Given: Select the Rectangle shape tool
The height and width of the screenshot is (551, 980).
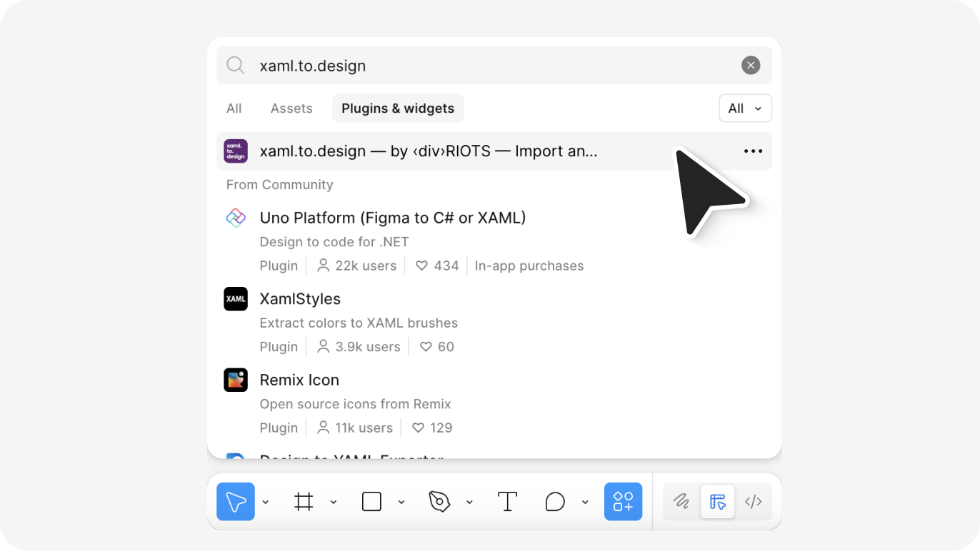Looking at the screenshot, I should pyautogui.click(x=371, y=502).
